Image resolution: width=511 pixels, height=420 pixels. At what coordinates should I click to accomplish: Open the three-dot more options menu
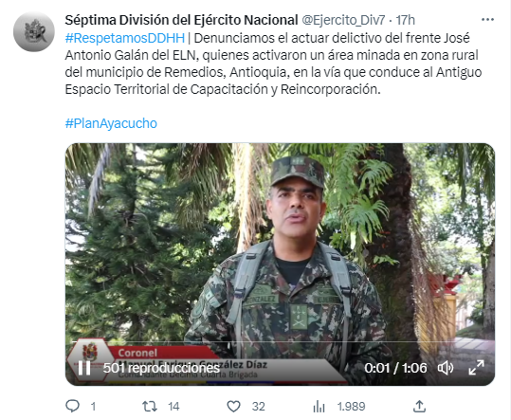pyautogui.click(x=487, y=20)
